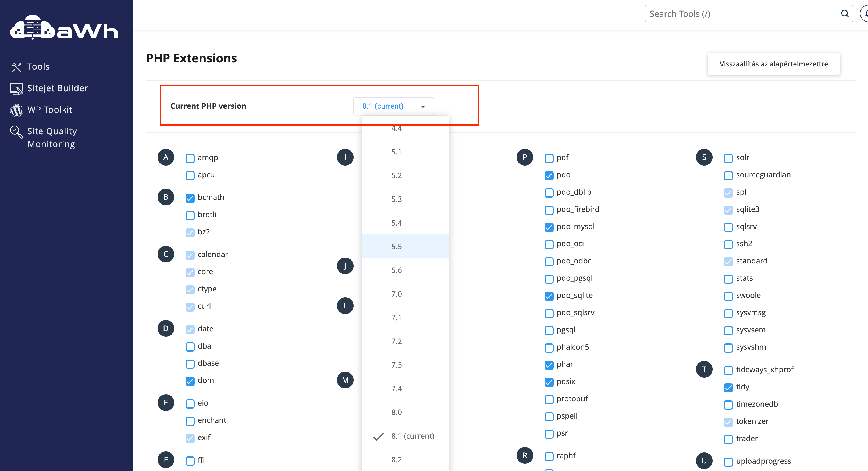The height and width of the screenshot is (471, 868).
Task: Click the Site Quality Monitoring magnifier icon
Action: click(x=16, y=132)
